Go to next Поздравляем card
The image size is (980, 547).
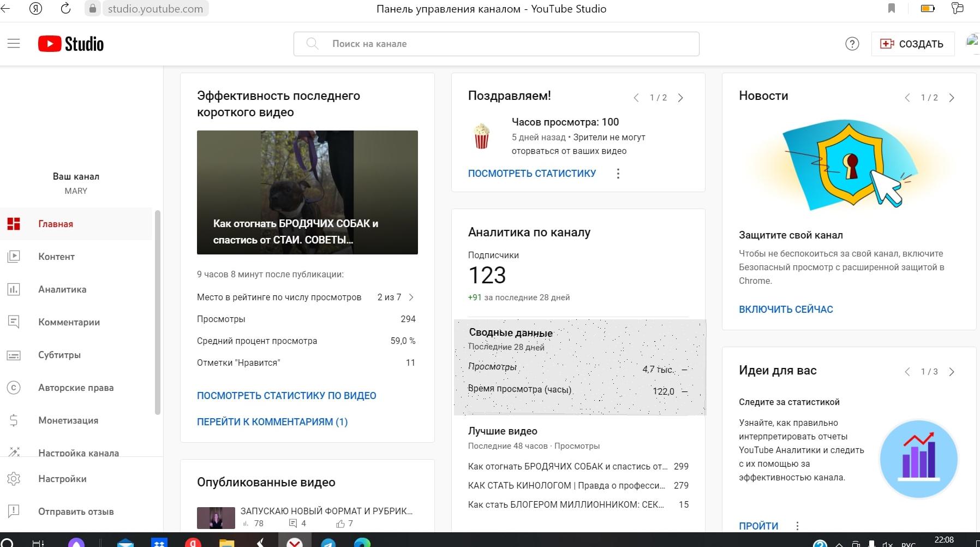coord(680,98)
